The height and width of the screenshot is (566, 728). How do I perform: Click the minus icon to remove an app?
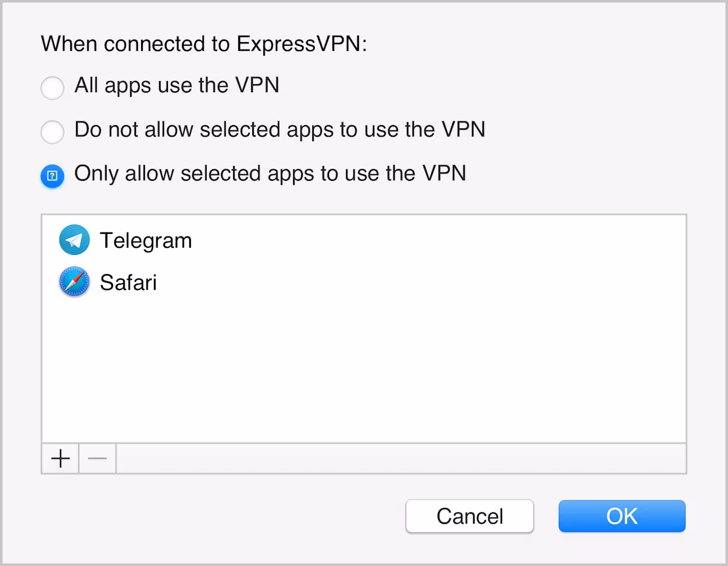click(x=96, y=457)
